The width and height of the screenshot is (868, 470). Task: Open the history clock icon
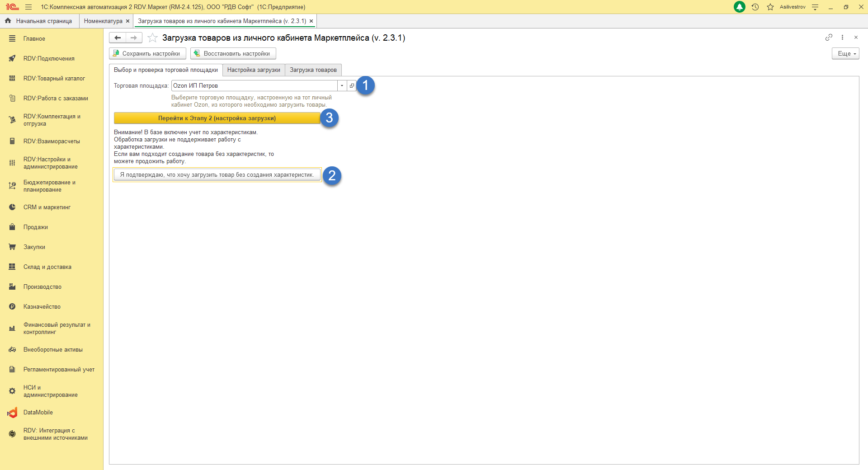(755, 7)
